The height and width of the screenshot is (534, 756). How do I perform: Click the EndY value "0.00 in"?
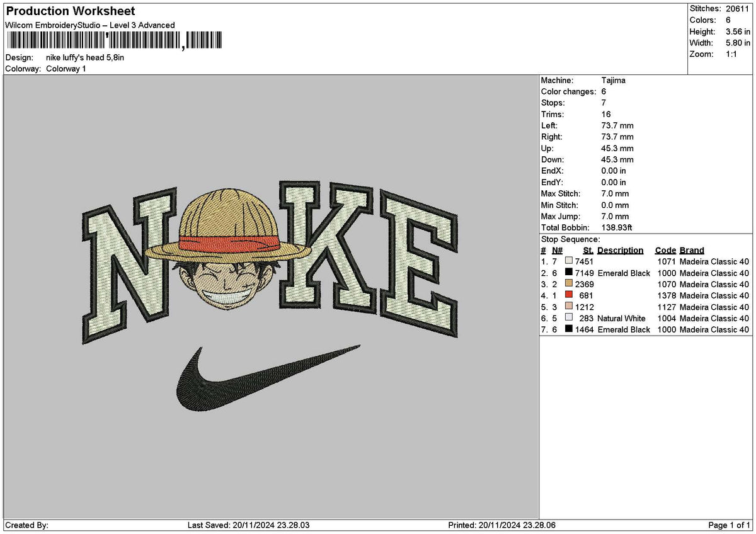coord(614,182)
